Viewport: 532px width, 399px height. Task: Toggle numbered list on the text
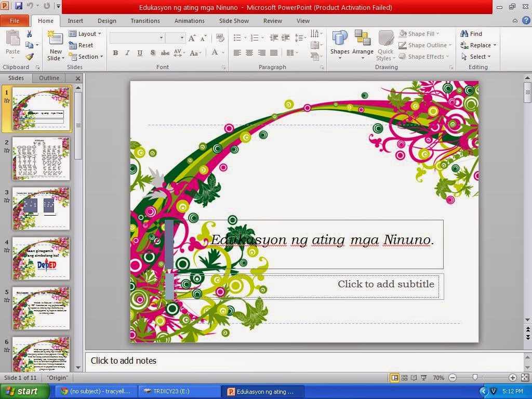pos(256,37)
